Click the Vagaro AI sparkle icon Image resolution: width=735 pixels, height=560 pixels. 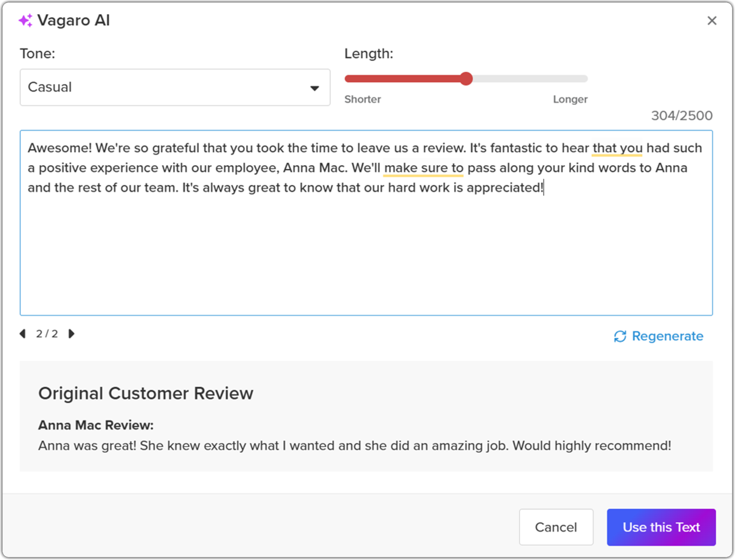[x=26, y=20]
